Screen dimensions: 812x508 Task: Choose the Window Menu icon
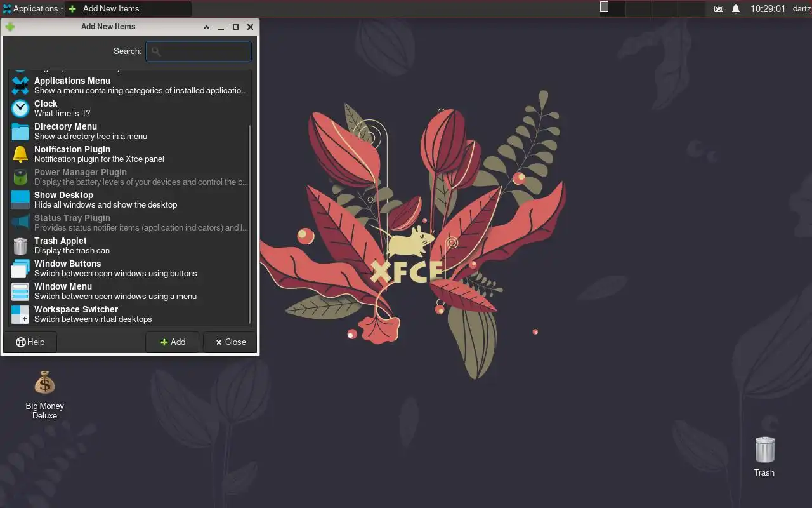click(x=20, y=291)
